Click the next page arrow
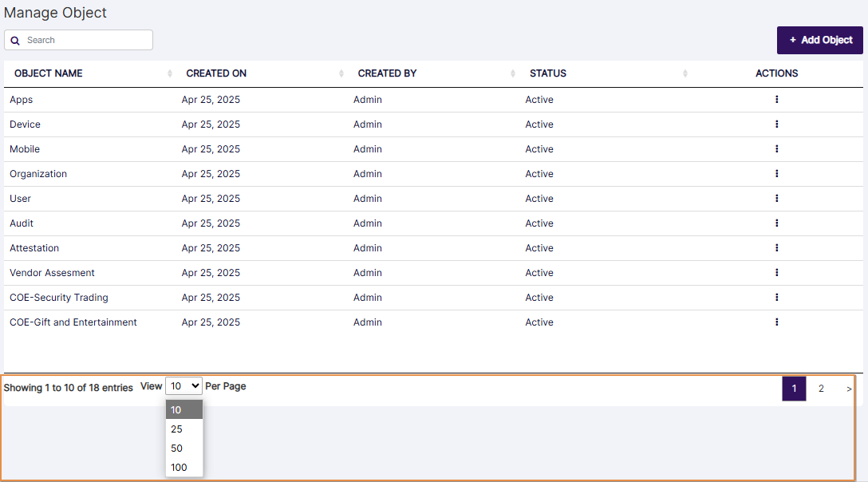 (x=848, y=389)
